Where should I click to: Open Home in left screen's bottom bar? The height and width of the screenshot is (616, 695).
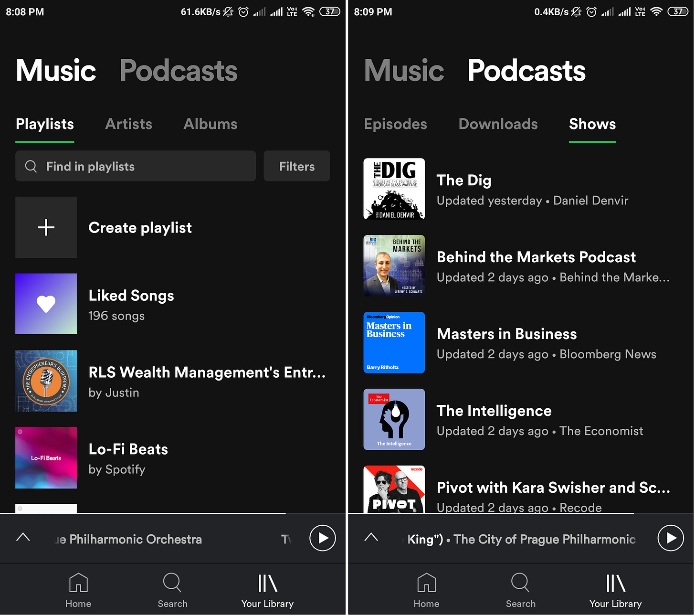click(x=78, y=590)
